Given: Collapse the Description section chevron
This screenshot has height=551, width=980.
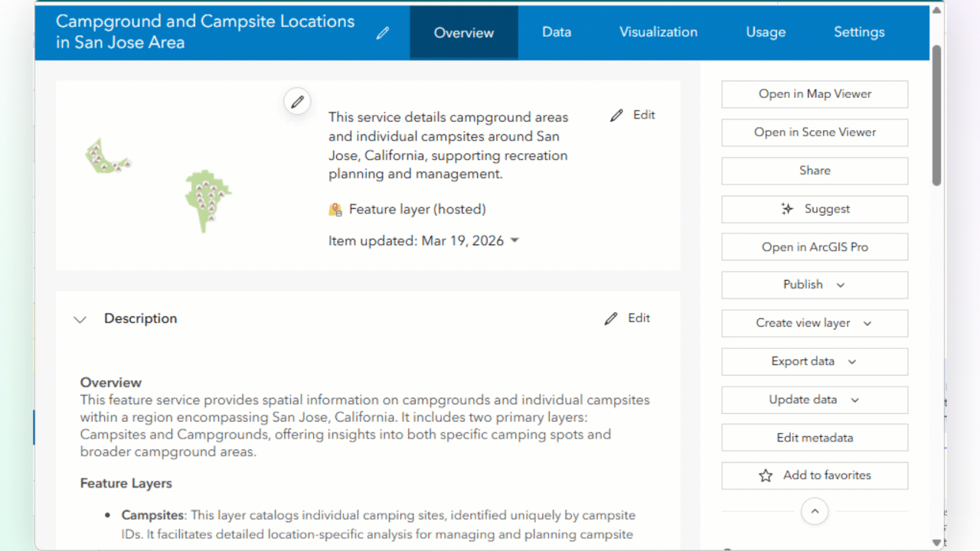Looking at the screenshot, I should [80, 319].
